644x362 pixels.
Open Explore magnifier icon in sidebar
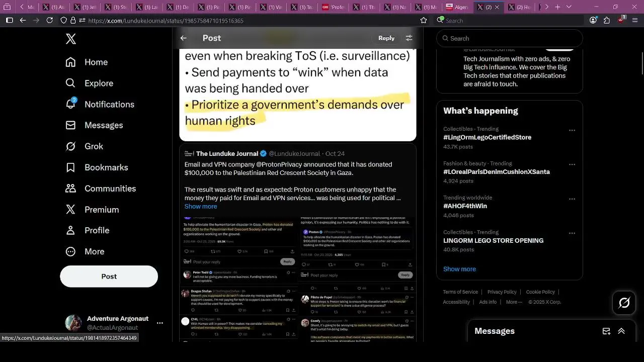tap(71, 83)
